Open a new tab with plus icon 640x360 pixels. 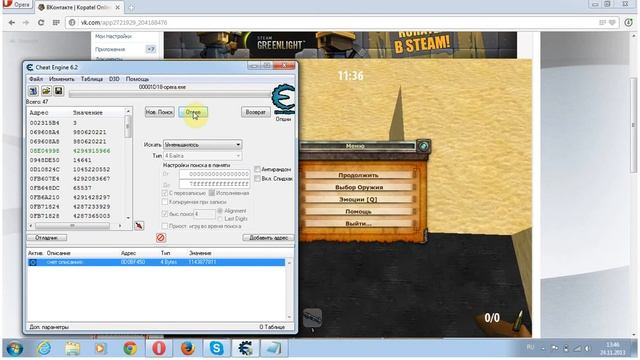pos(131,7)
